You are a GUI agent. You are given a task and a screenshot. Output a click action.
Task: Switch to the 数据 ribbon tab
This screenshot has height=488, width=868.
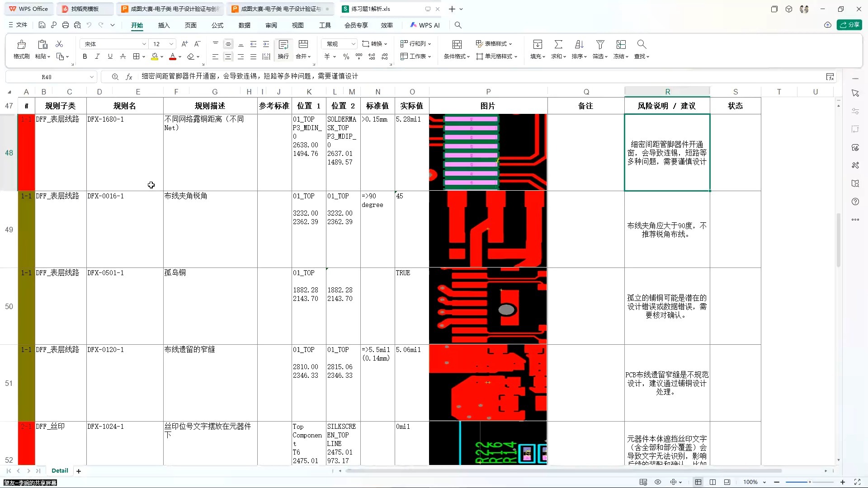pyautogui.click(x=245, y=25)
